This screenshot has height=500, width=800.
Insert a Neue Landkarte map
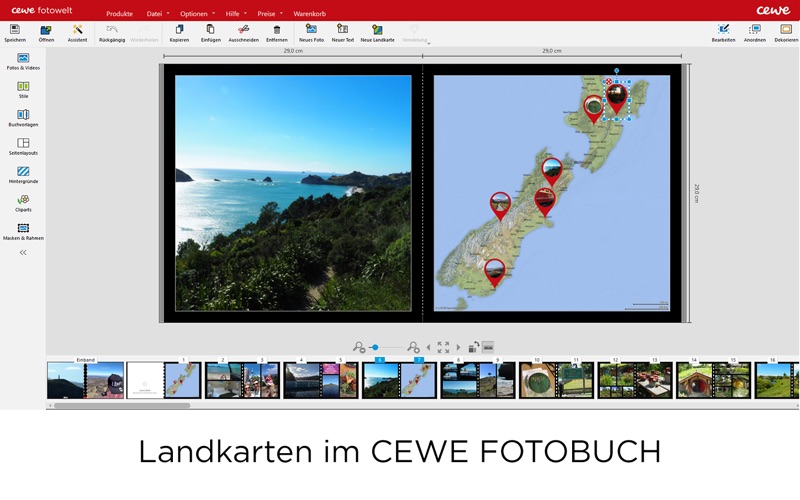pyautogui.click(x=377, y=33)
